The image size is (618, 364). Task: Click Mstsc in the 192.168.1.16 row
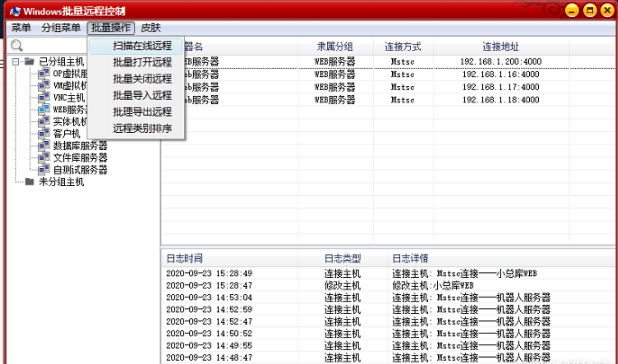(402, 74)
